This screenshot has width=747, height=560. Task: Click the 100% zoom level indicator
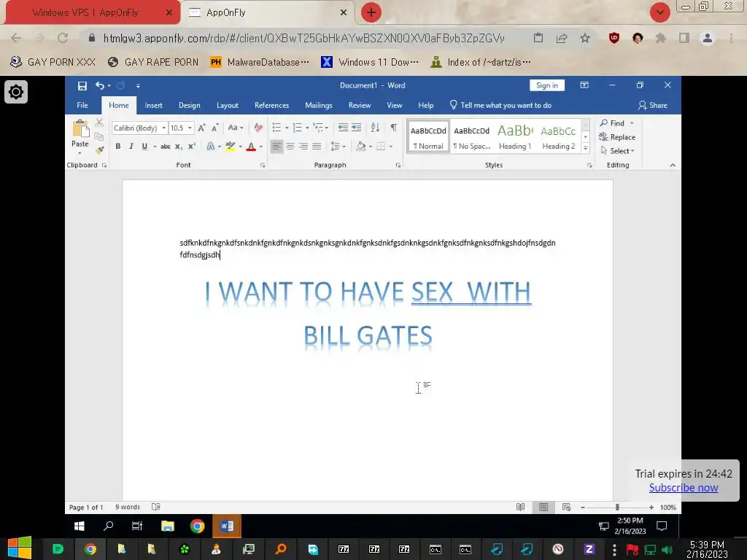coord(668,507)
